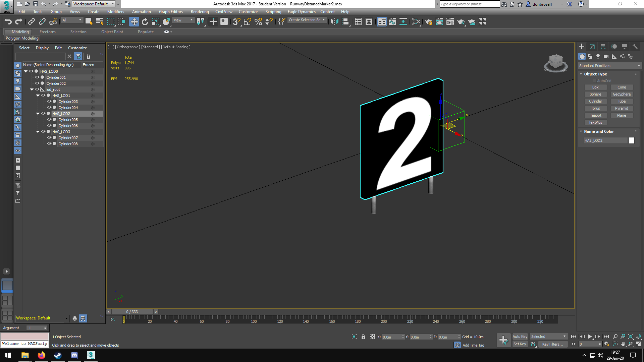Open the Standard Primitives dropdown
Viewport: 644px width, 362px height.
point(609,66)
